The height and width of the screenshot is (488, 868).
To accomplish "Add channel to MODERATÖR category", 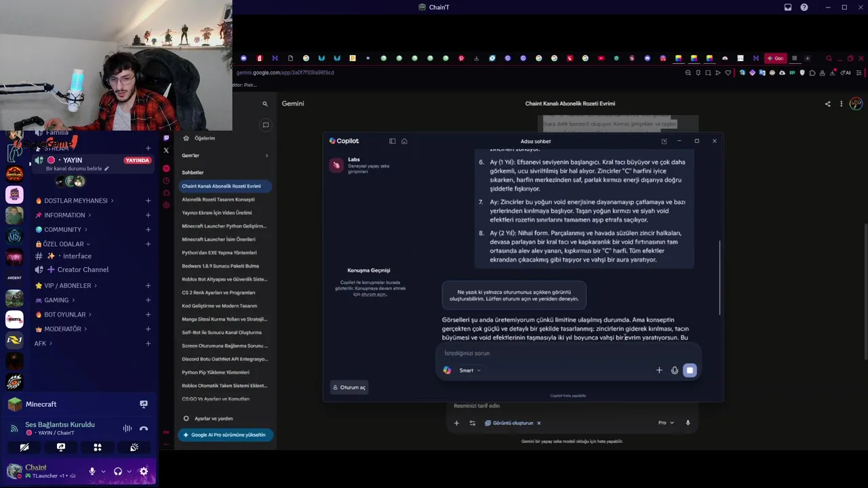I will click(148, 329).
